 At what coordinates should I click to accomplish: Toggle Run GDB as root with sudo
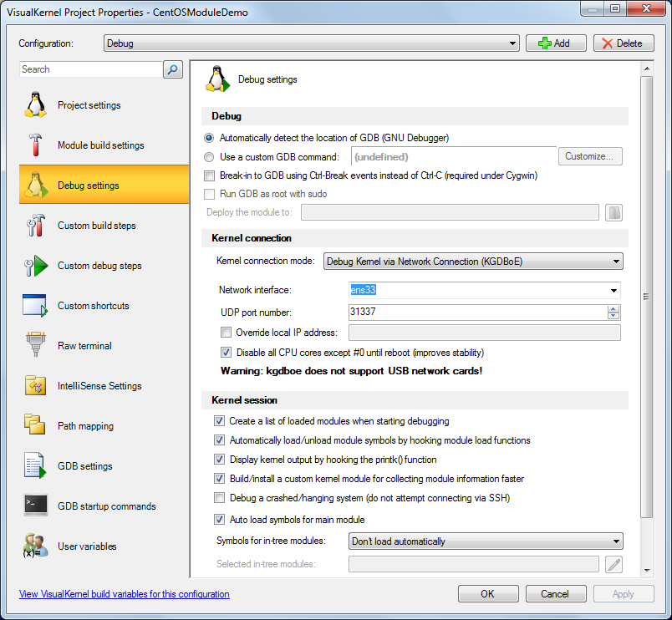tap(210, 194)
